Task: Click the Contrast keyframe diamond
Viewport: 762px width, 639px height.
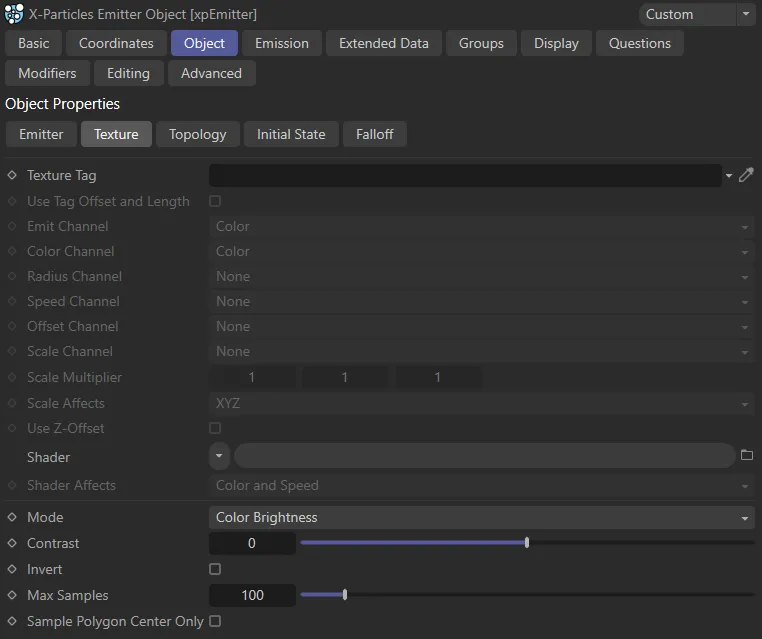Action: [12, 543]
